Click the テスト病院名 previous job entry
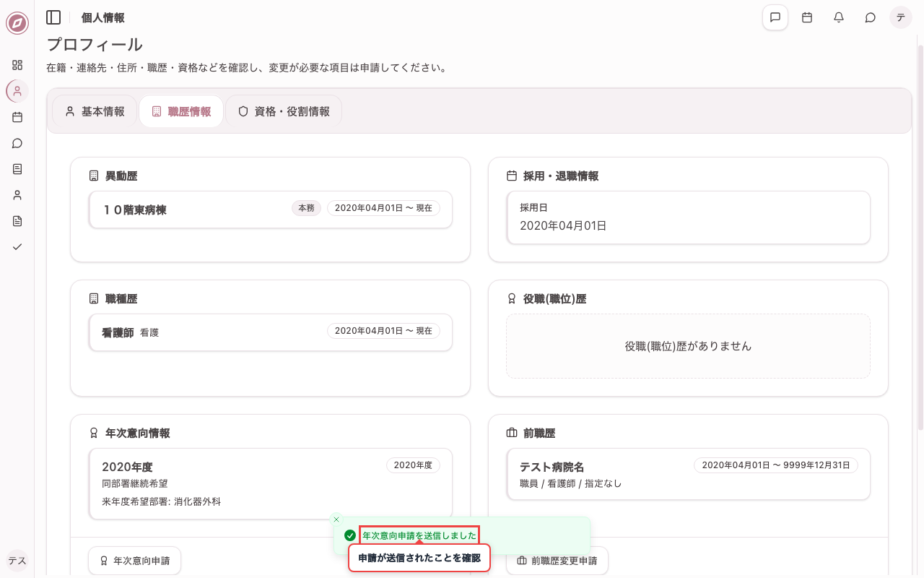 [689, 474]
